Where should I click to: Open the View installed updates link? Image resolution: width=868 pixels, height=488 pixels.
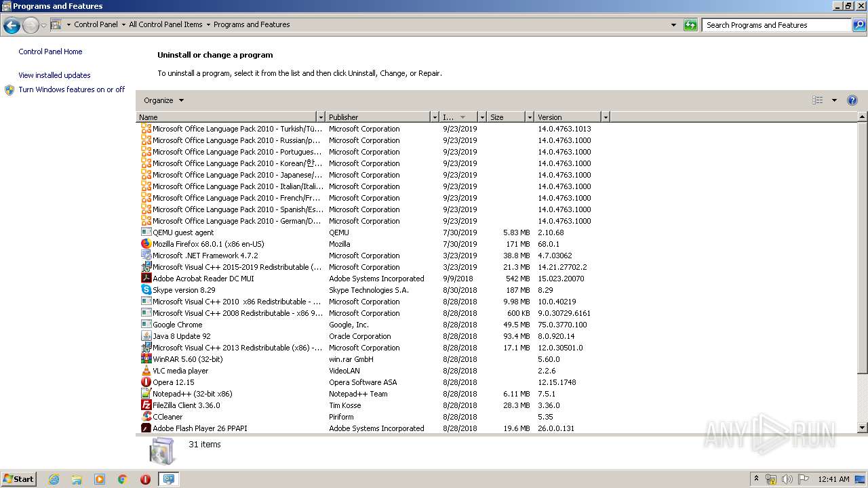pyautogui.click(x=54, y=75)
